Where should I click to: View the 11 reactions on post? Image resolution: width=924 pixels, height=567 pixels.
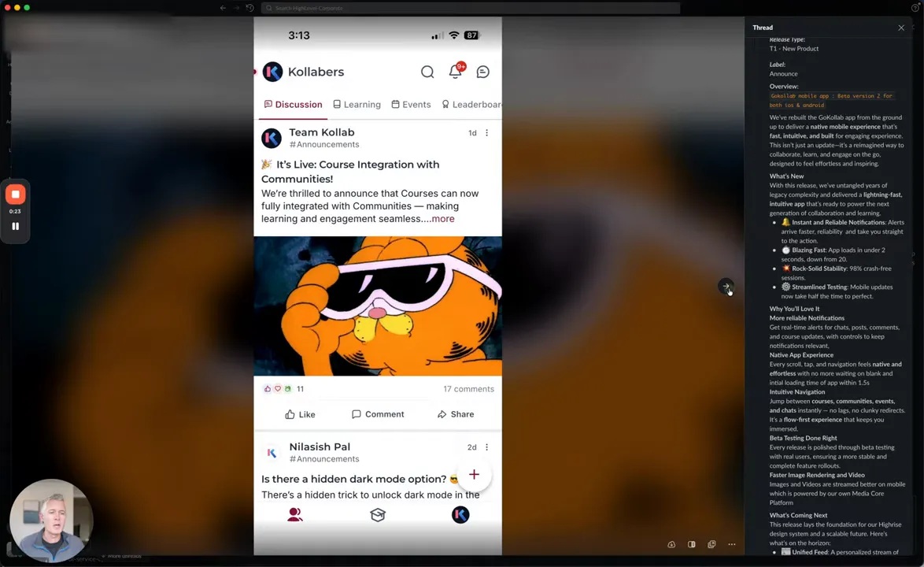pos(284,389)
